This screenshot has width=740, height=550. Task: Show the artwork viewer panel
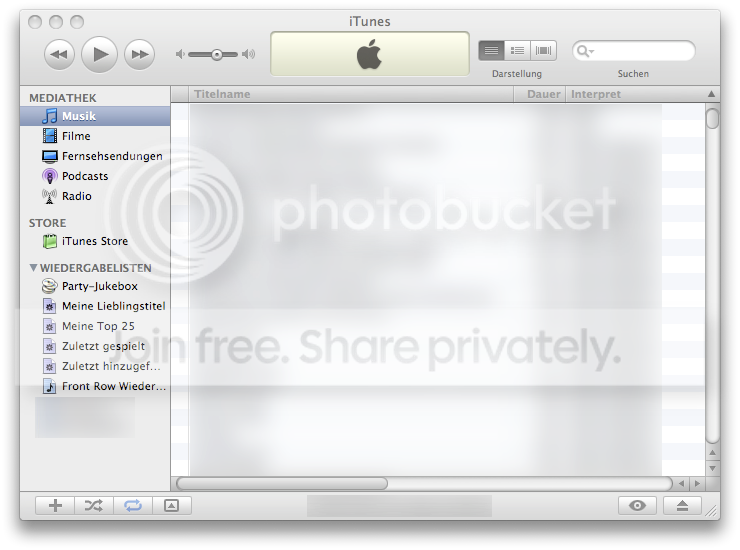(x=171, y=506)
